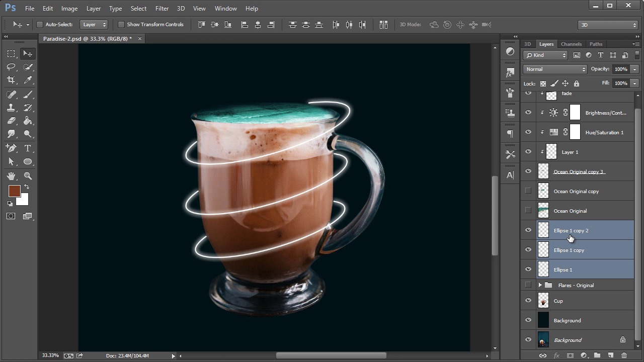
Task: Select the Lasso tool
Action: click(x=11, y=67)
